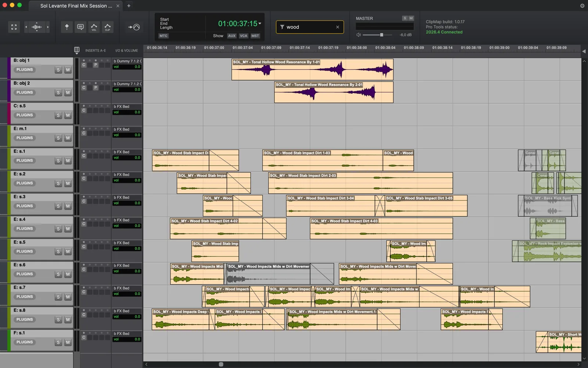The image size is (588, 368).
Task: Solo the B: obj 1 track
Action: coord(58,70)
